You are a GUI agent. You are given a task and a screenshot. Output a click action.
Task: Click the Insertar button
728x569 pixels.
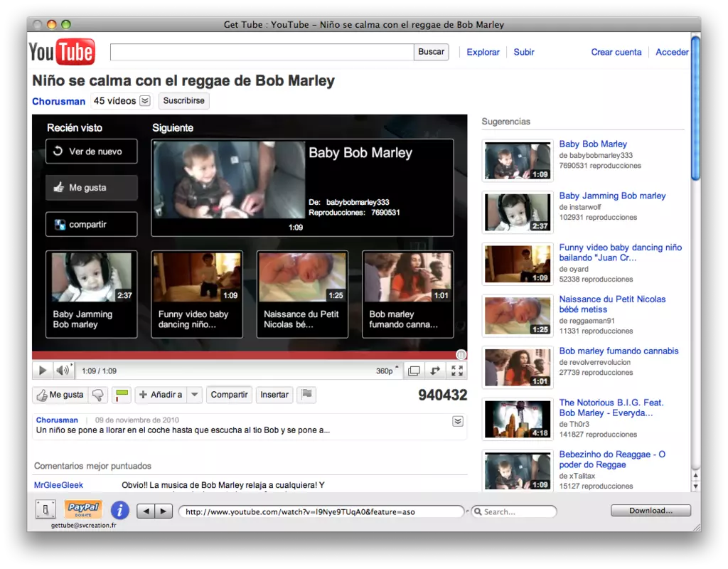pos(274,395)
